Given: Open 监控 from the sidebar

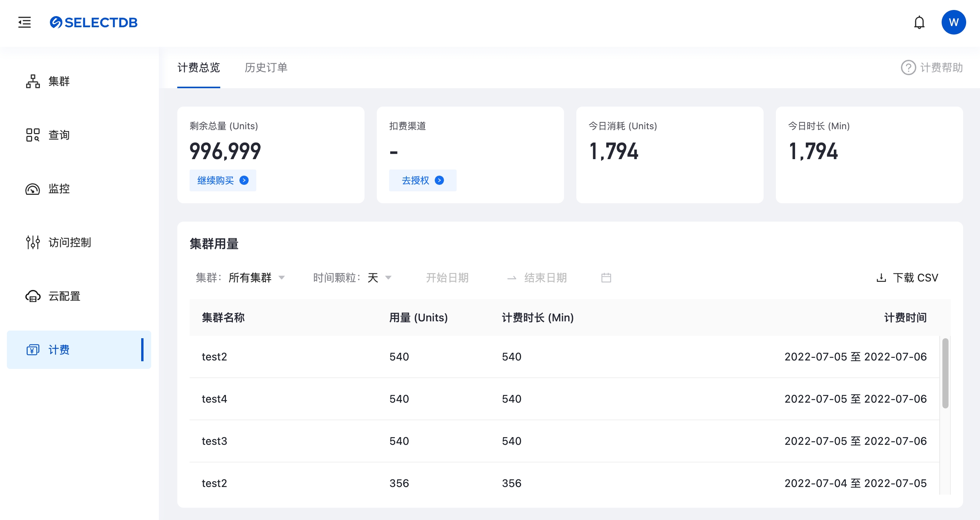Looking at the screenshot, I should point(59,189).
